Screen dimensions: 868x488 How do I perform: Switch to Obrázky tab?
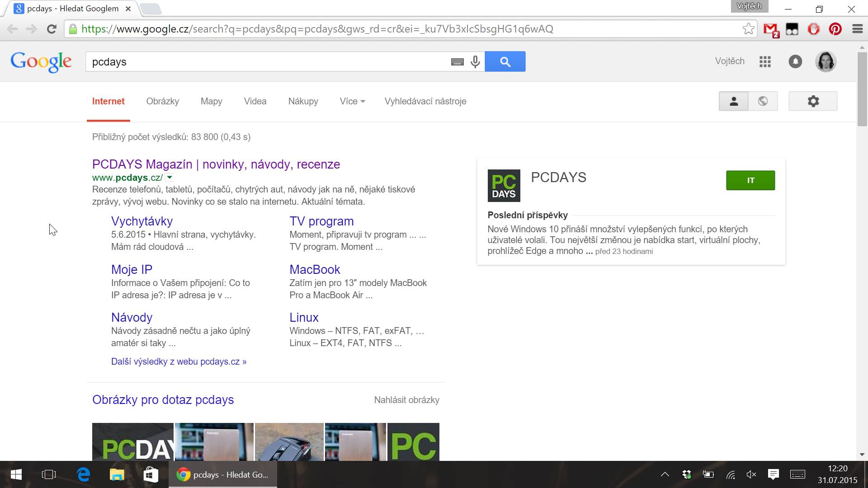162,101
